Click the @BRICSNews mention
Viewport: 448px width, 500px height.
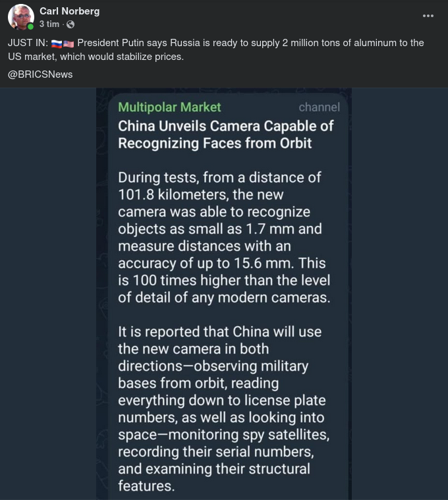click(x=40, y=74)
